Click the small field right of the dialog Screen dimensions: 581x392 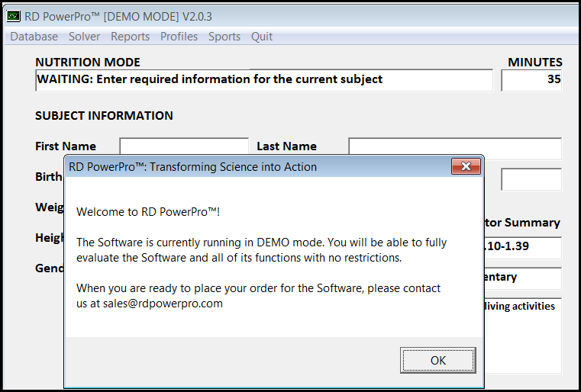(531, 179)
